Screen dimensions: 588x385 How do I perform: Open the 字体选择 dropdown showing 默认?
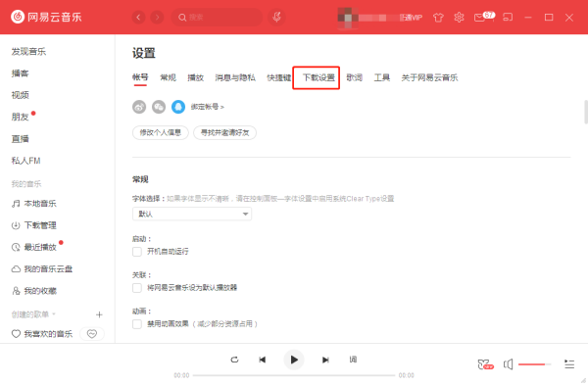click(192, 214)
